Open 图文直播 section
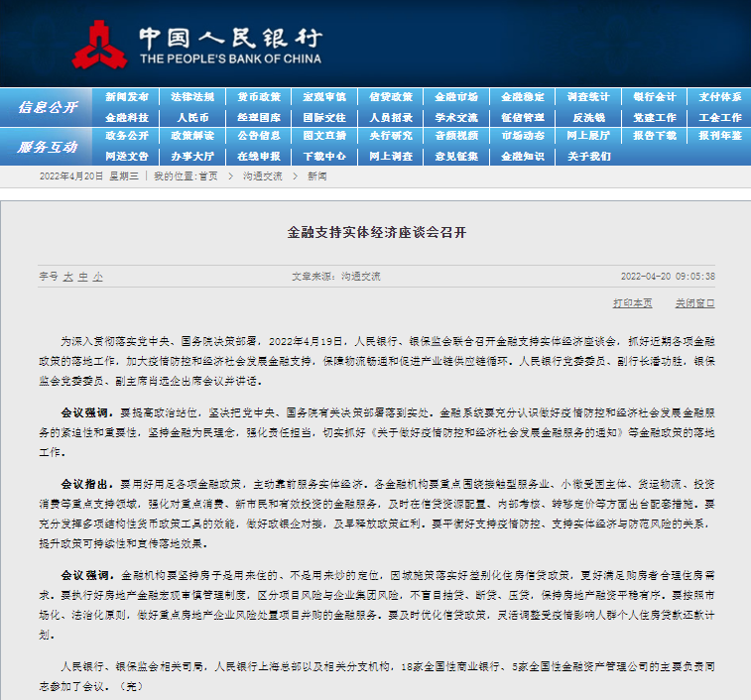Image resolution: width=751 pixels, height=700 pixels. [324, 136]
